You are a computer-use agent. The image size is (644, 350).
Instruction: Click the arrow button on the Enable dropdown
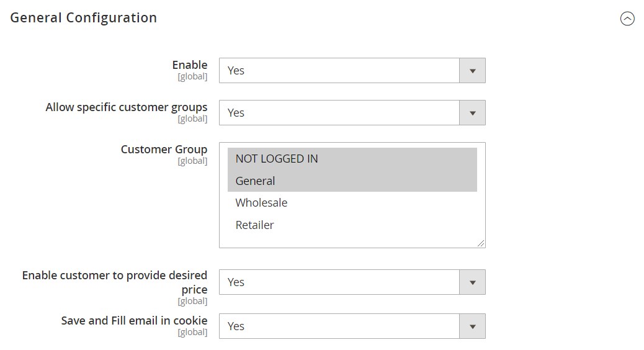(472, 71)
